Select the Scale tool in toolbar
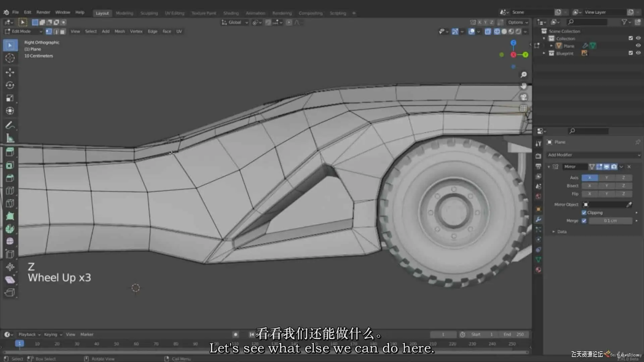Image resolution: width=644 pixels, height=362 pixels. coord(10,98)
